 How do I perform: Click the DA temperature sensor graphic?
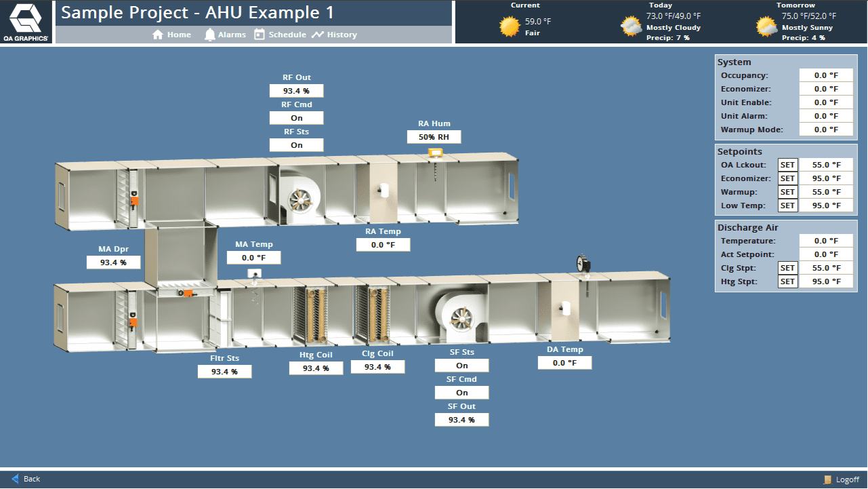click(566, 307)
